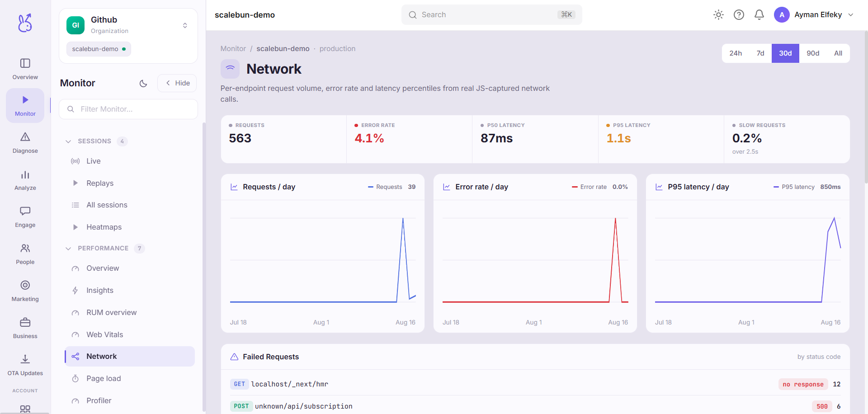Open the Github organization switcher

[128, 25]
